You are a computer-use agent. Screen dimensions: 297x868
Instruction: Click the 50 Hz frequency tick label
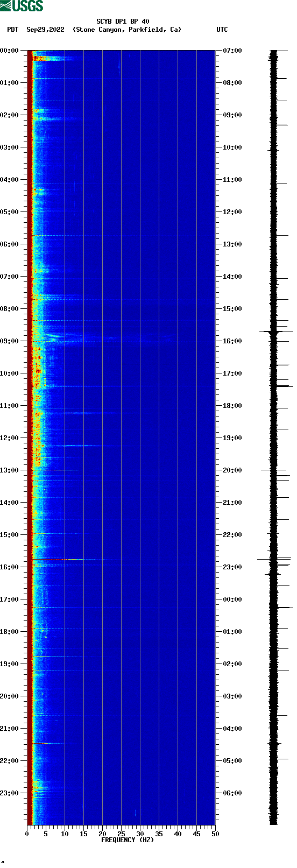[215, 834]
